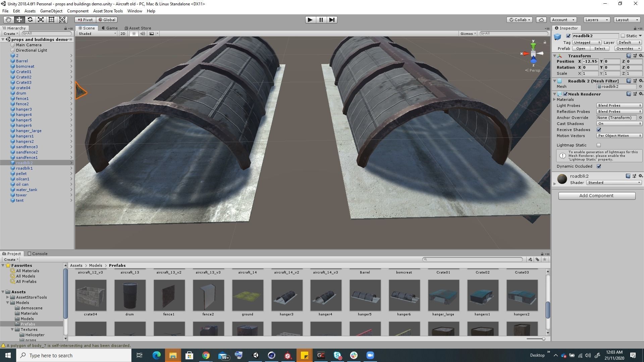Open the GameObject menu
This screenshot has height=362, width=644.
pos(51,11)
